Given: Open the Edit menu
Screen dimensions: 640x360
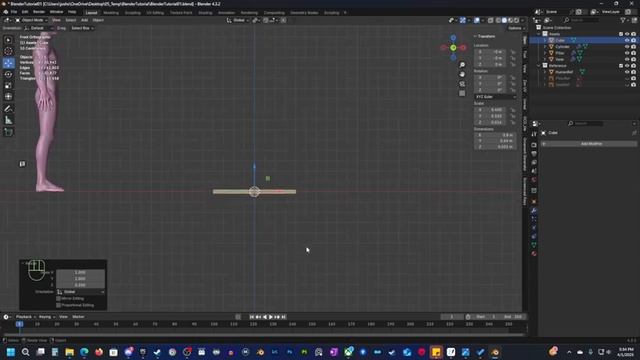Looking at the screenshot, I should click(25, 12).
